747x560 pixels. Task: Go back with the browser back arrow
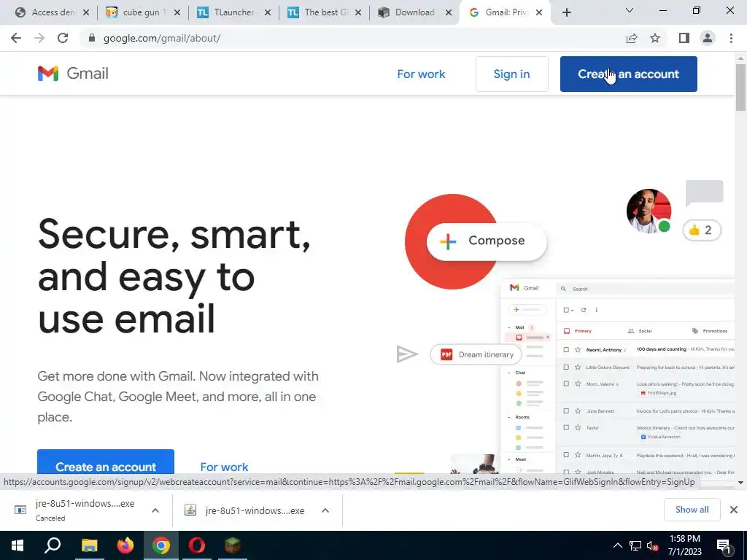click(x=16, y=38)
